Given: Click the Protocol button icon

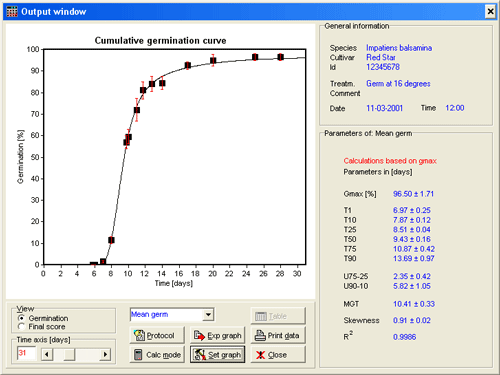Looking at the screenshot, I should [x=139, y=335].
